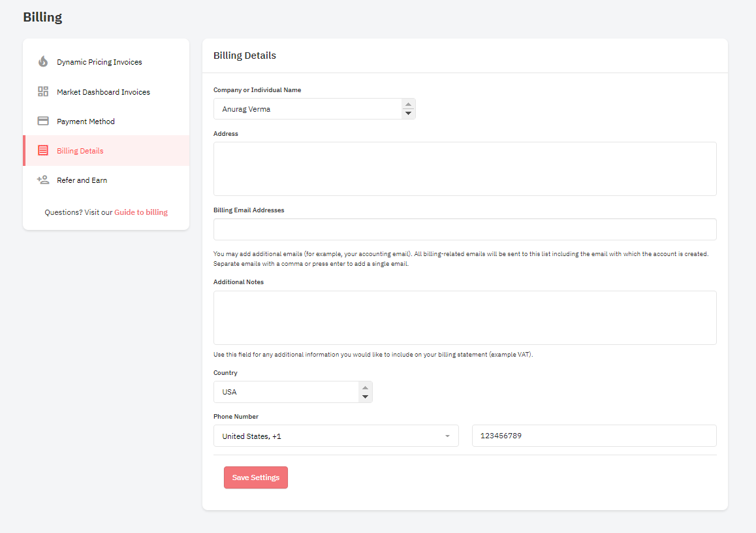756x533 pixels.
Task: Click the Company or Individual Name label
Action: (257, 90)
